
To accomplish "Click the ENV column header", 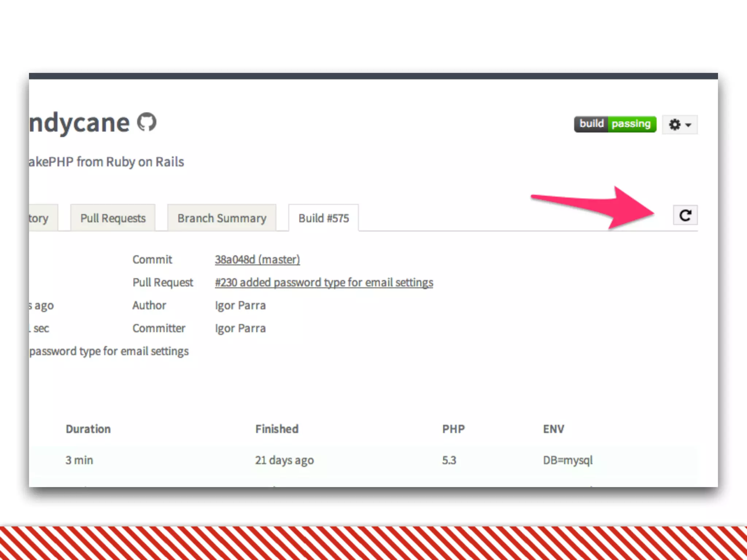I will 553,429.
